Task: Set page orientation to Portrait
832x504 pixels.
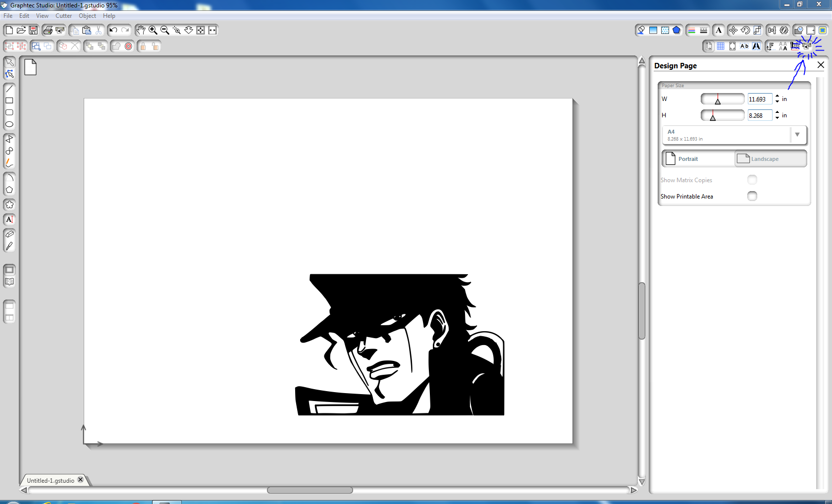Action: [698, 158]
